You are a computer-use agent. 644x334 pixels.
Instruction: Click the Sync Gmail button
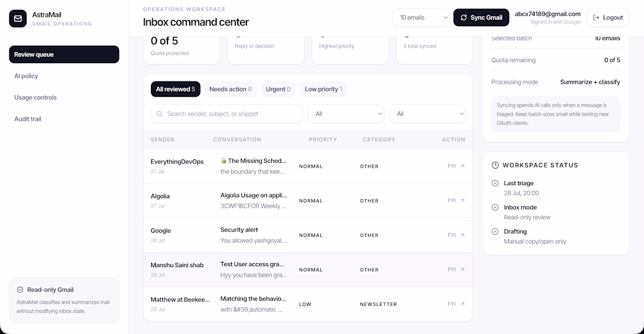481,18
